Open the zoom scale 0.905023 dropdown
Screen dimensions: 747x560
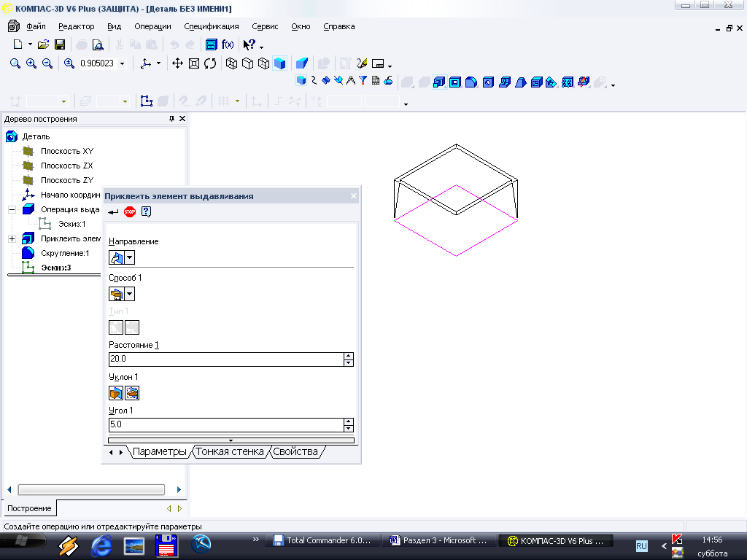(123, 63)
